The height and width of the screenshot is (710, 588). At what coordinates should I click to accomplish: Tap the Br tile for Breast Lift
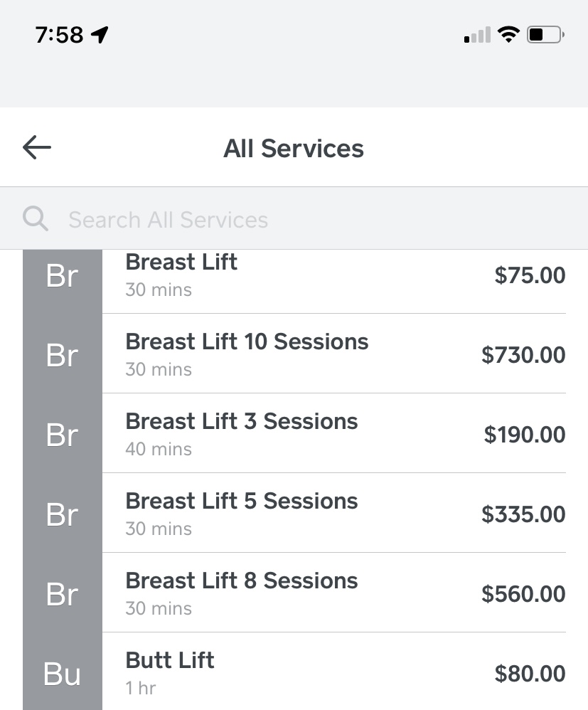pyautogui.click(x=63, y=276)
